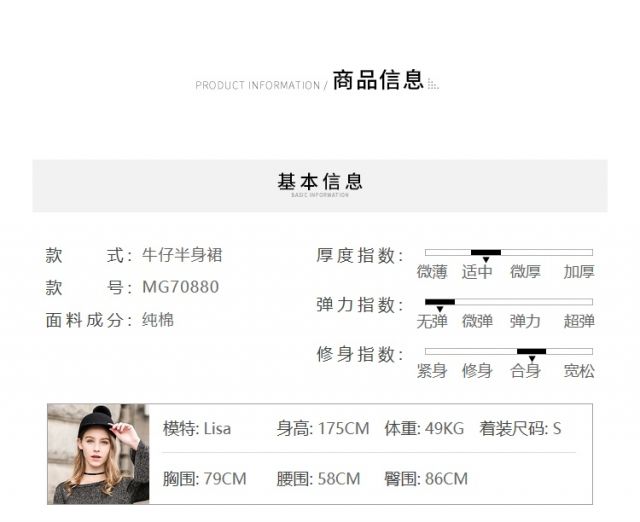Choose the 微弹 elasticity label
This screenshot has height=522, width=640.
(477, 321)
